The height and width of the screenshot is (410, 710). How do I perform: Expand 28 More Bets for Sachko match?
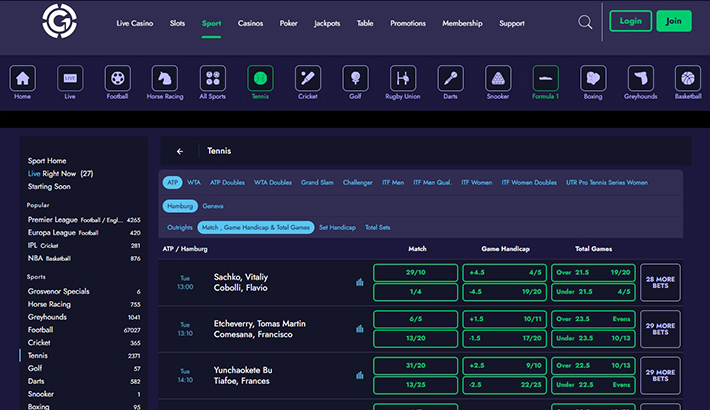coord(660,282)
